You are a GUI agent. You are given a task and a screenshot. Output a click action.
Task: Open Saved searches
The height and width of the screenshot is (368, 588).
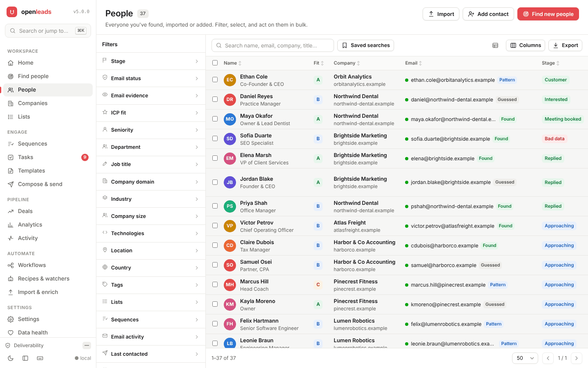pos(365,45)
